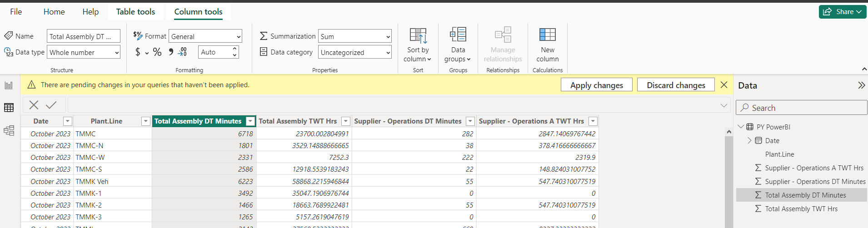Screen dimensions: 868x228
Task: Click Discard changes button
Action: [676, 85]
